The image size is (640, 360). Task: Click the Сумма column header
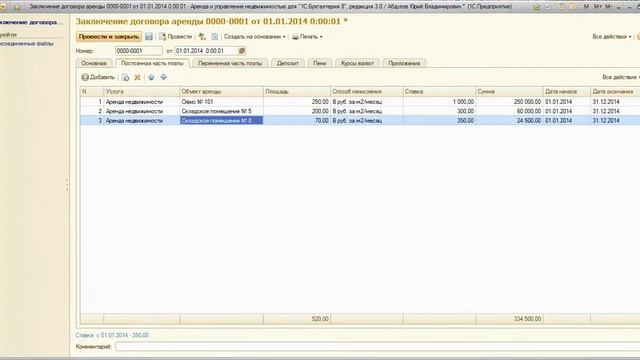[509, 91]
